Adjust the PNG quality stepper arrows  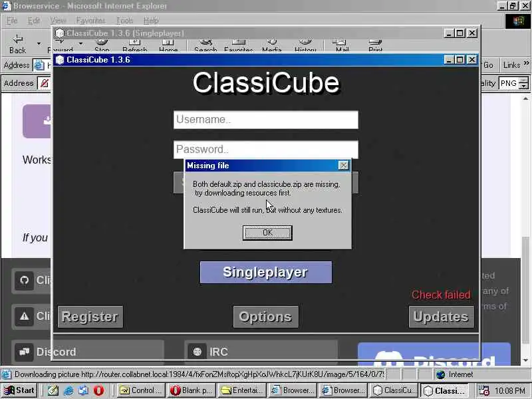coord(524,83)
